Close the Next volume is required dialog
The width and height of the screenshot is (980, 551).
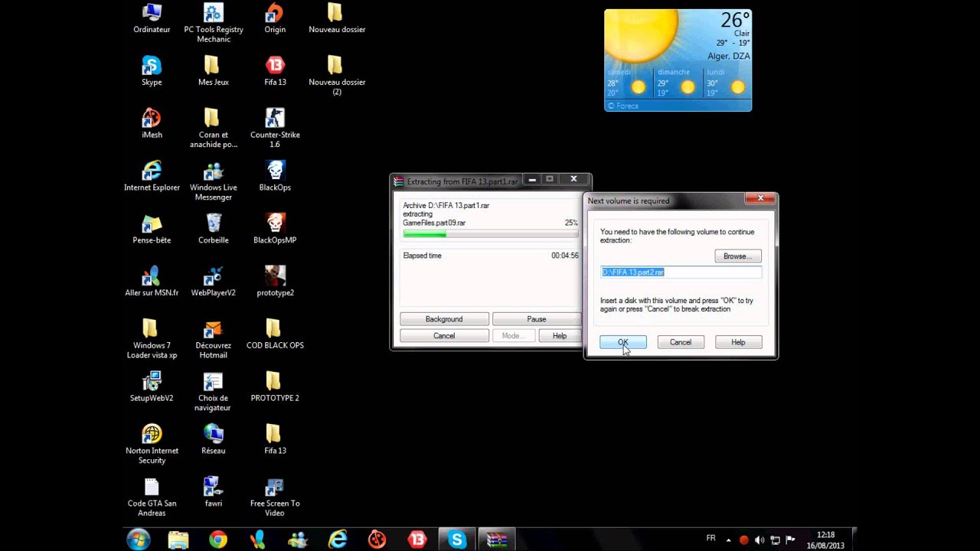[x=760, y=198]
